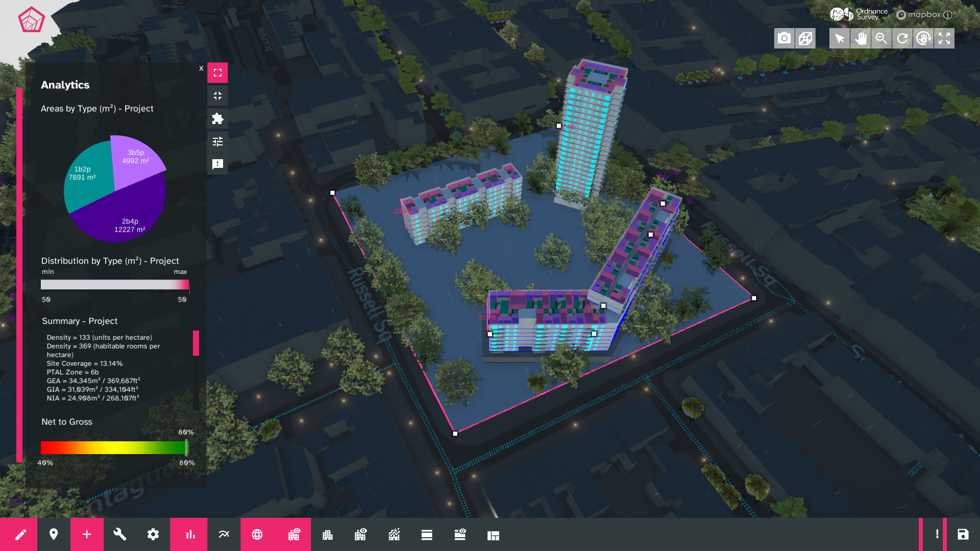Open the settings gear menu
This screenshot has width=980, height=551.
point(153,534)
